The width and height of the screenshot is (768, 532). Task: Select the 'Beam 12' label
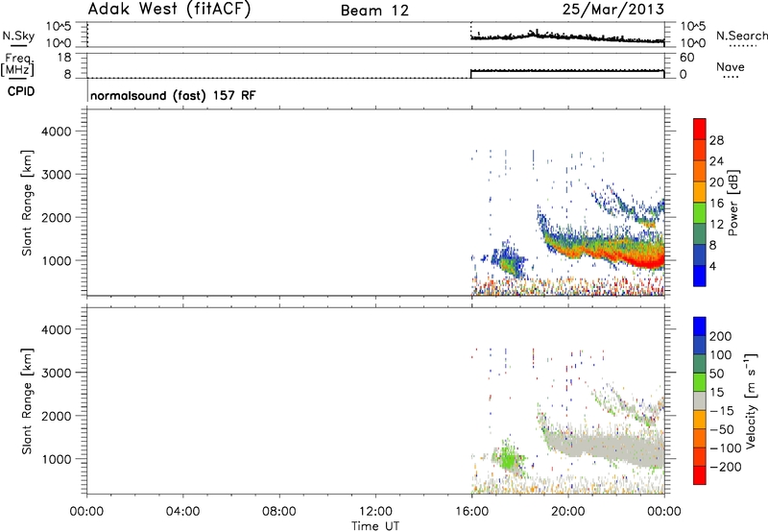[x=374, y=11]
